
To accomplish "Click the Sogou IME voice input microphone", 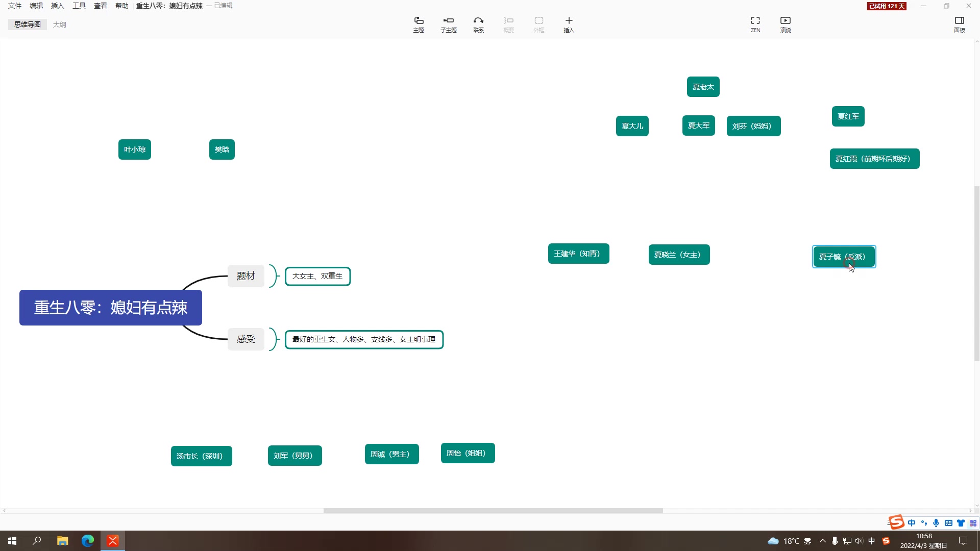I will [x=936, y=523].
